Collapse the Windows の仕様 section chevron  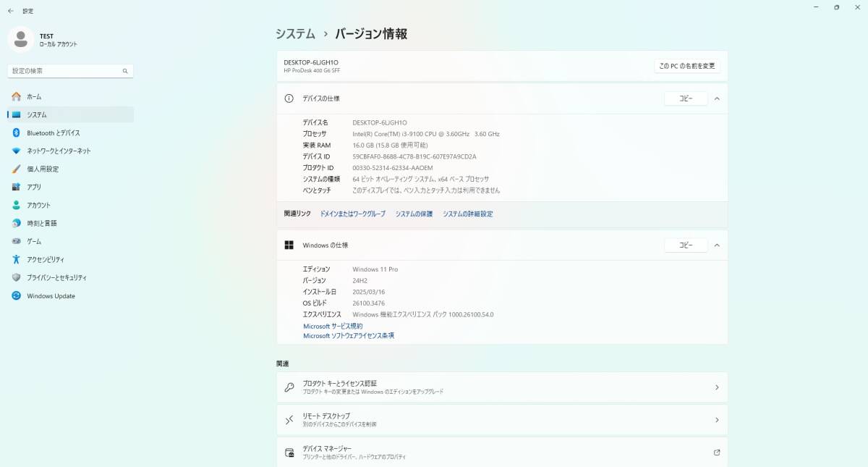[717, 245]
